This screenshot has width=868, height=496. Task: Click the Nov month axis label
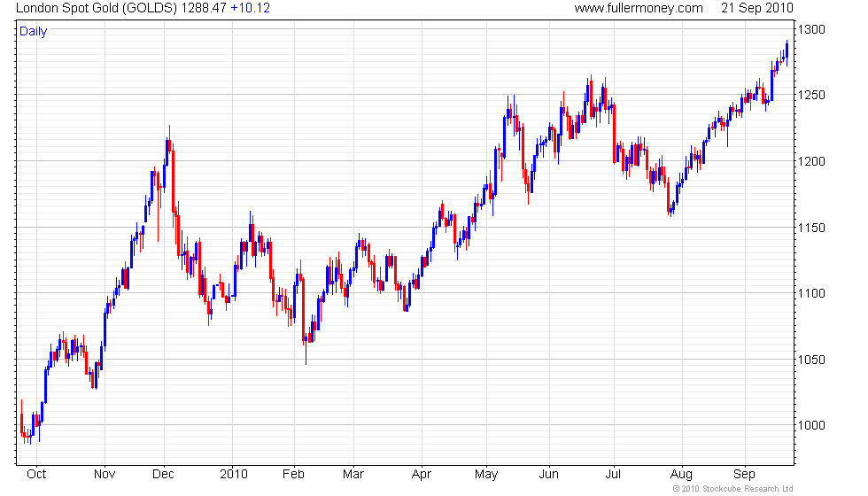105,474
